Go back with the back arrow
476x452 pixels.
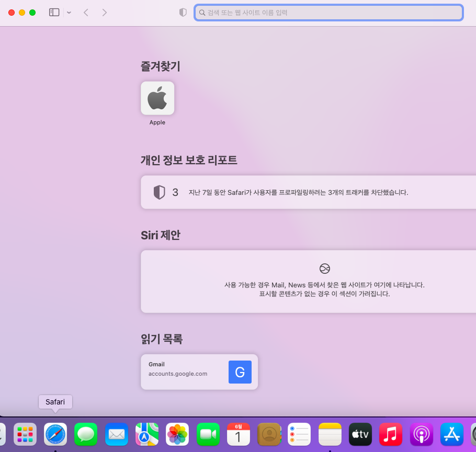click(x=86, y=13)
